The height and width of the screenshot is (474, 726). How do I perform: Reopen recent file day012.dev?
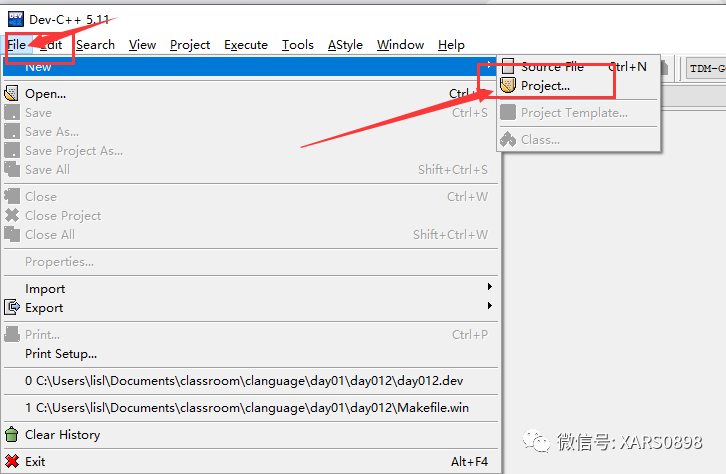250,380
